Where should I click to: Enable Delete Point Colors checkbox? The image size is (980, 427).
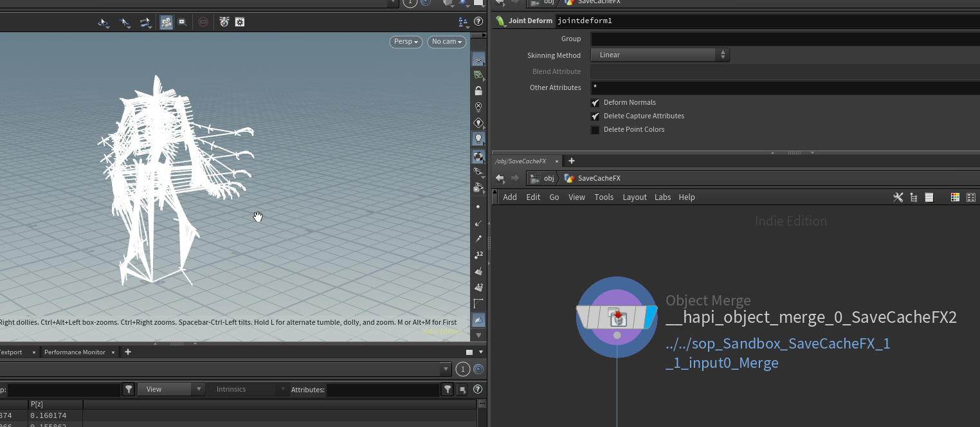tap(595, 130)
